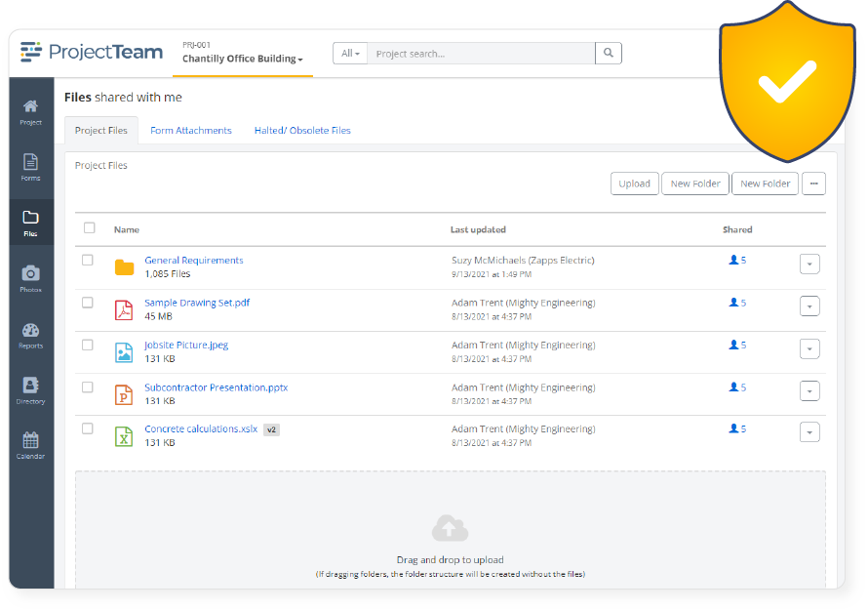Open the Project home section in sidebar
The height and width of the screenshot is (611, 868).
click(x=30, y=109)
